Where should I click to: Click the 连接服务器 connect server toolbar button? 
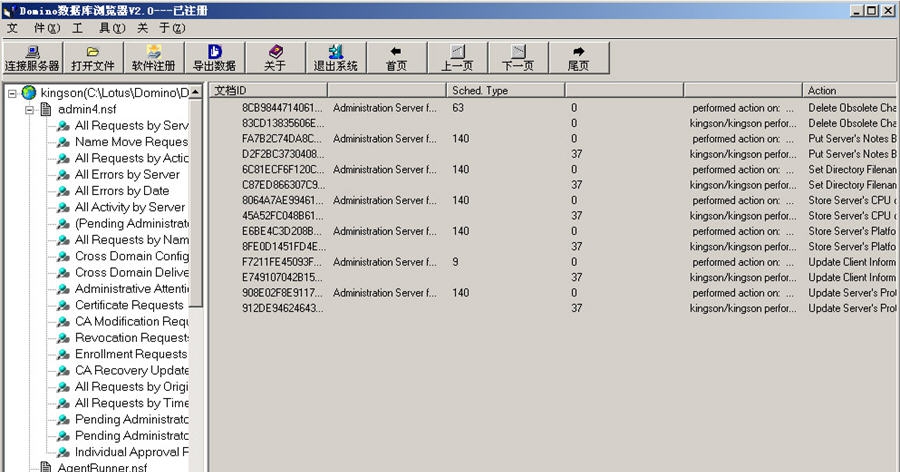click(32, 58)
